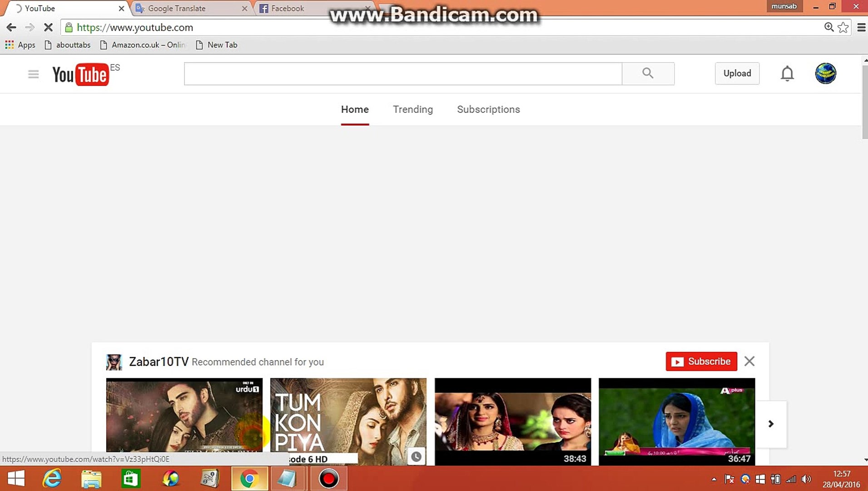The width and height of the screenshot is (868, 491).
Task: Click the address bar URL
Action: click(135, 28)
